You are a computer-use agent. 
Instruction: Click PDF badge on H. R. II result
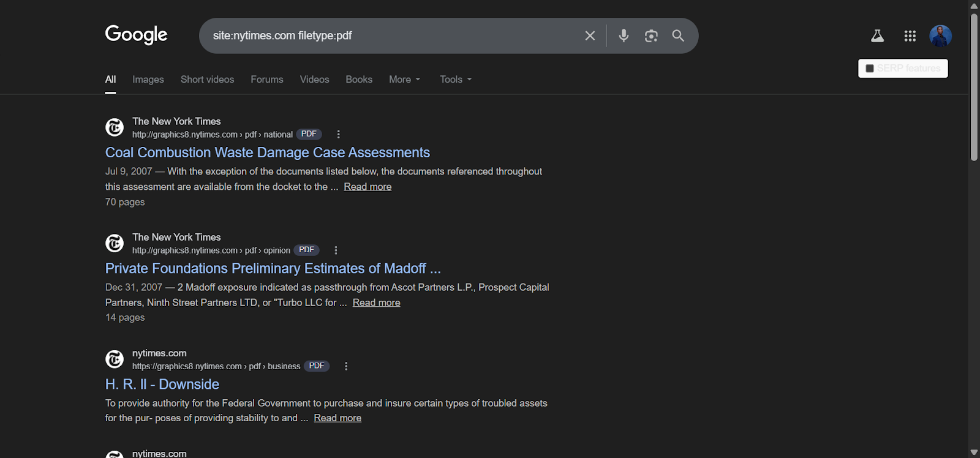(x=317, y=366)
